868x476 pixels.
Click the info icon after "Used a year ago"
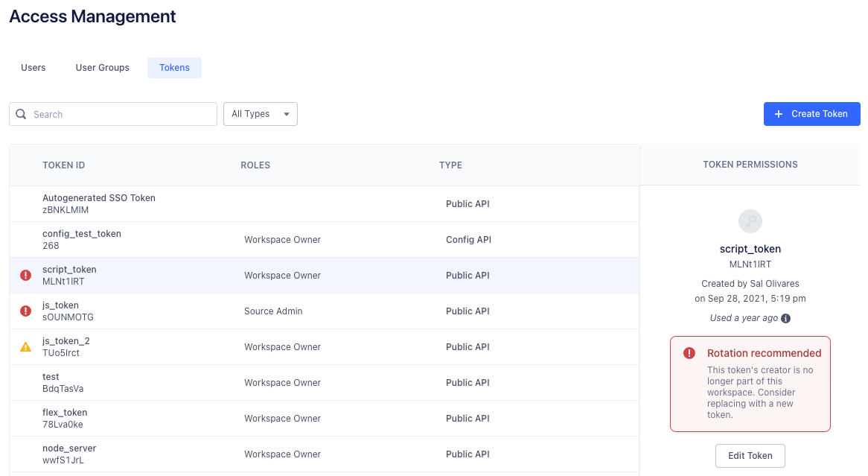785,318
